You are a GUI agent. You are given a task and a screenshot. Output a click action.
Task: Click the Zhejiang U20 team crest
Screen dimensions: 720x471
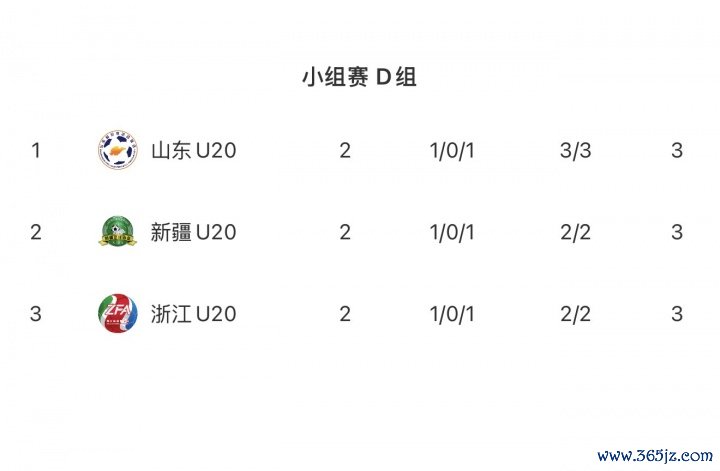point(118,314)
